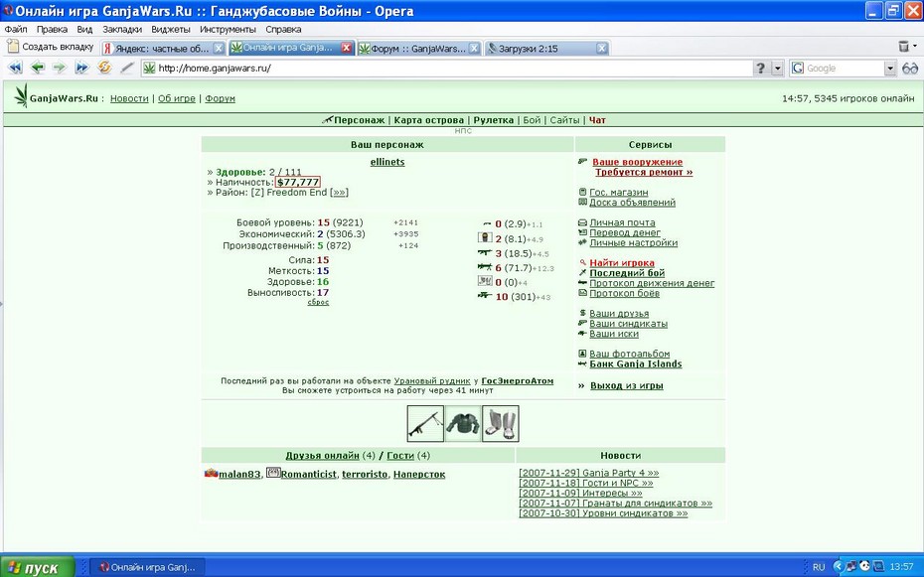Open the Файл menu
924x577 pixels.
pos(16,29)
